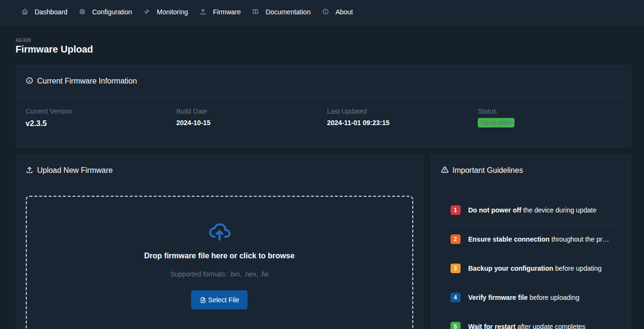This screenshot has height=329, width=644.
Task: Click the Configuration gear icon
Action: [82, 12]
